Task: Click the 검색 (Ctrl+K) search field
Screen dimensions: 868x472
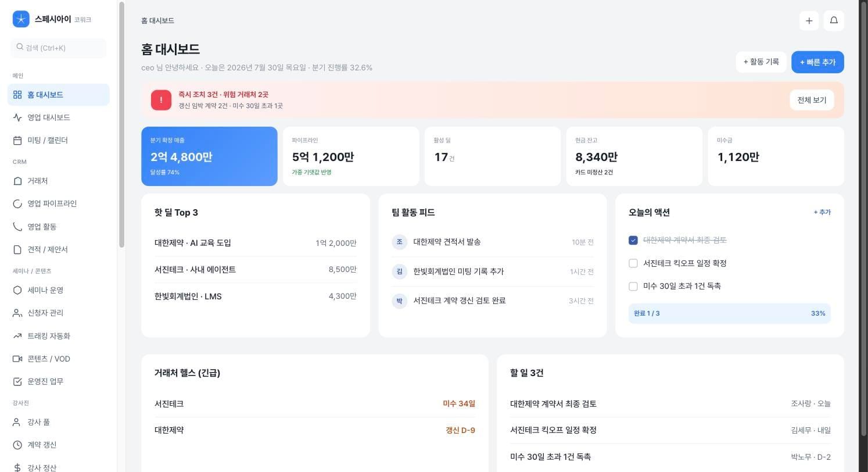Action: pyautogui.click(x=58, y=48)
